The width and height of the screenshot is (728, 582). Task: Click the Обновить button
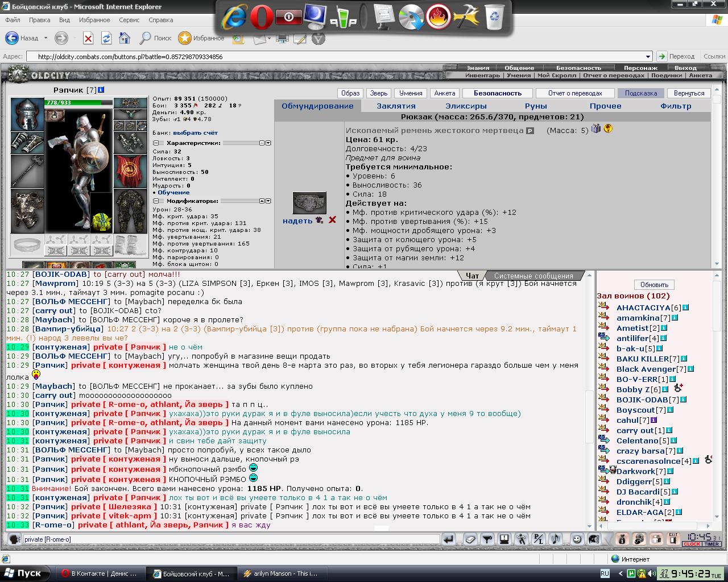(x=654, y=285)
